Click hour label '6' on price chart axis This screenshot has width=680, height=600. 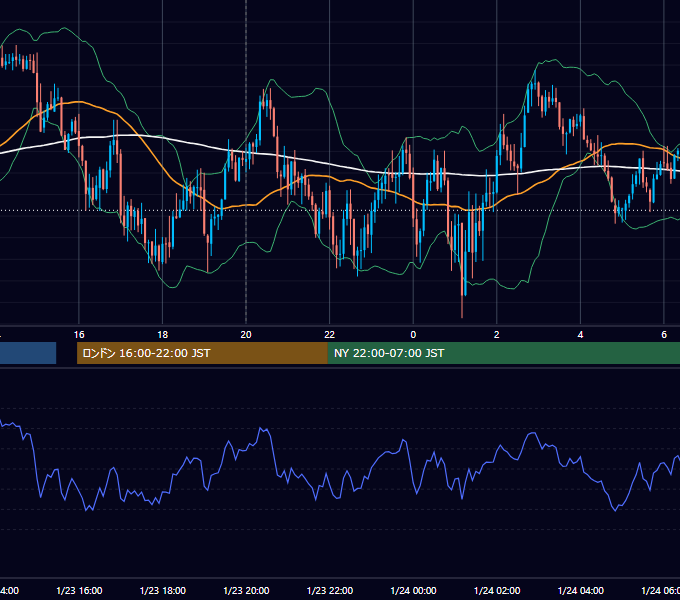pyautogui.click(x=664, y=335)
